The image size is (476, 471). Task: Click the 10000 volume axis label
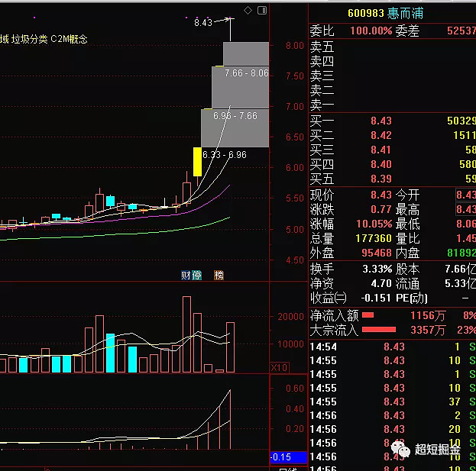[x=290, y=344]
